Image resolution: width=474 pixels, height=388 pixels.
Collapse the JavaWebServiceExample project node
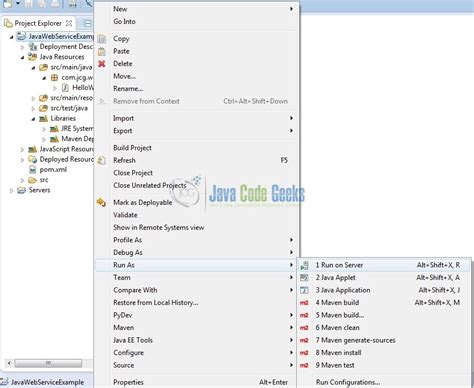[11, 37]
